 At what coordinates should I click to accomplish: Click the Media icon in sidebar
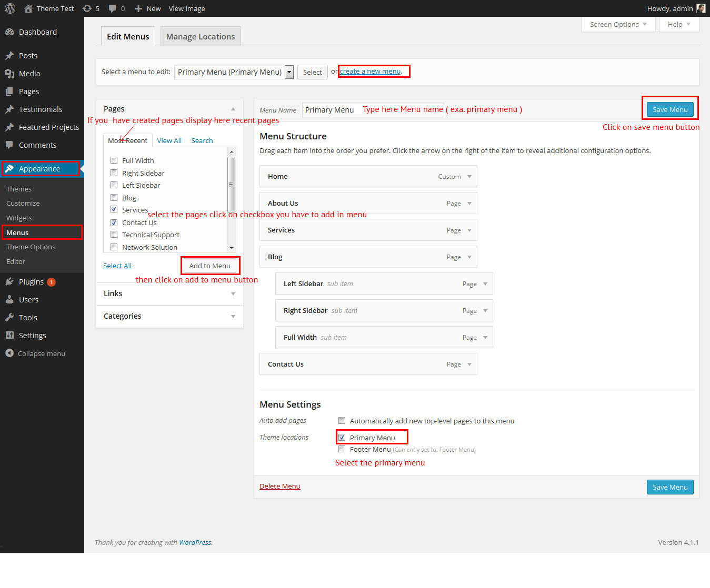point(9,74)
